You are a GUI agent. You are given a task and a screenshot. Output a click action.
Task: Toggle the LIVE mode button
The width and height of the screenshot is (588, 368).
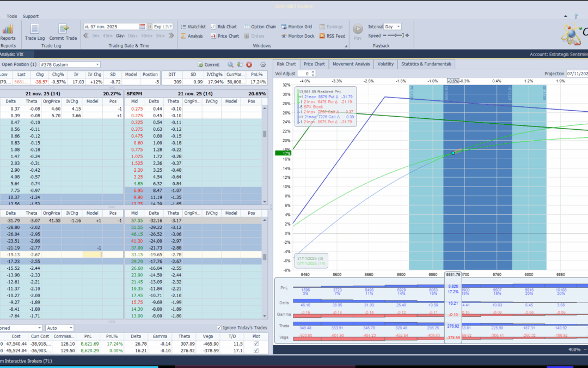[x=168, y=27]
